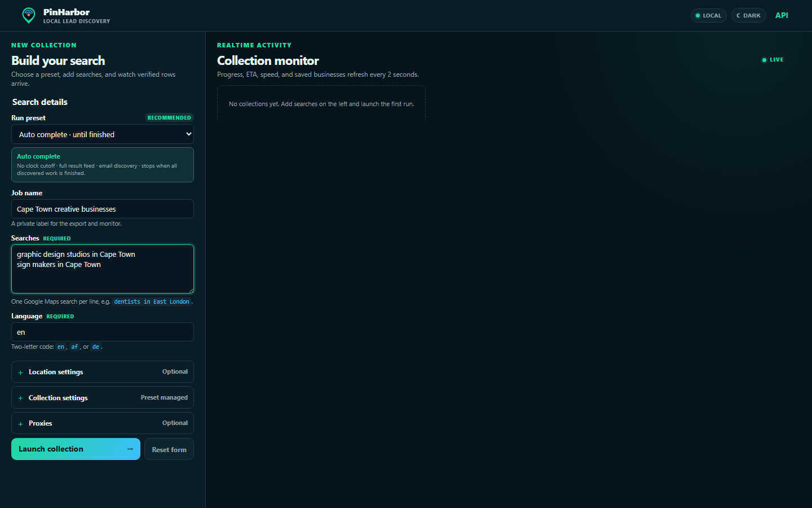This screenshot has height=508, width=812.
Task: Open the API link
Action: click(x=782, y=15)
